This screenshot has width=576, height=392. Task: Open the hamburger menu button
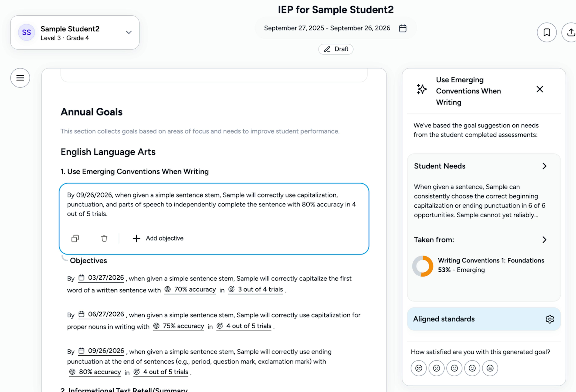[20, 78]
